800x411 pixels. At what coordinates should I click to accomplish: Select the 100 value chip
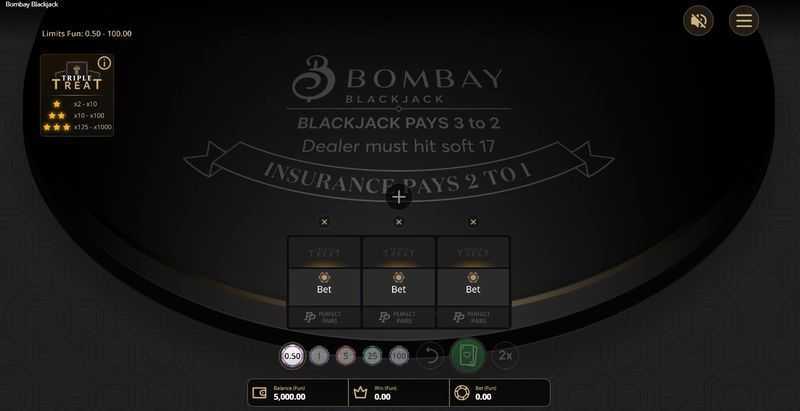(x=399, y=356)
